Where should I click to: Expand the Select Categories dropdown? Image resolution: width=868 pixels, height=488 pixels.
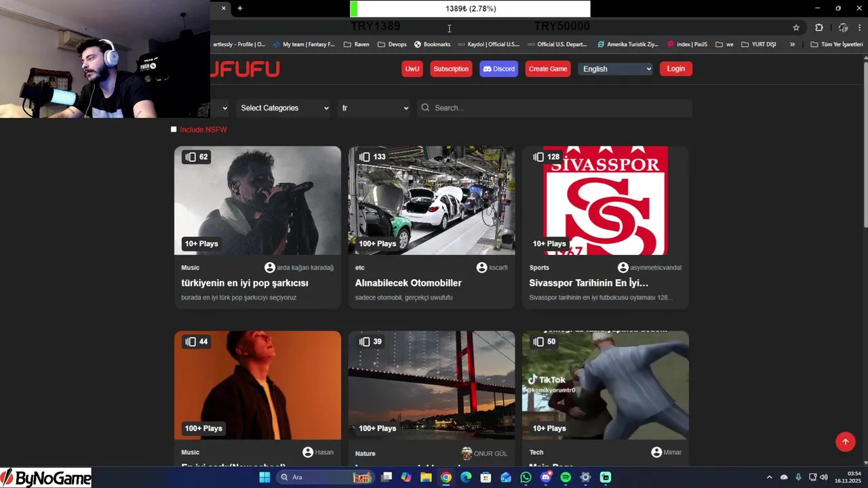coord(284,108)
